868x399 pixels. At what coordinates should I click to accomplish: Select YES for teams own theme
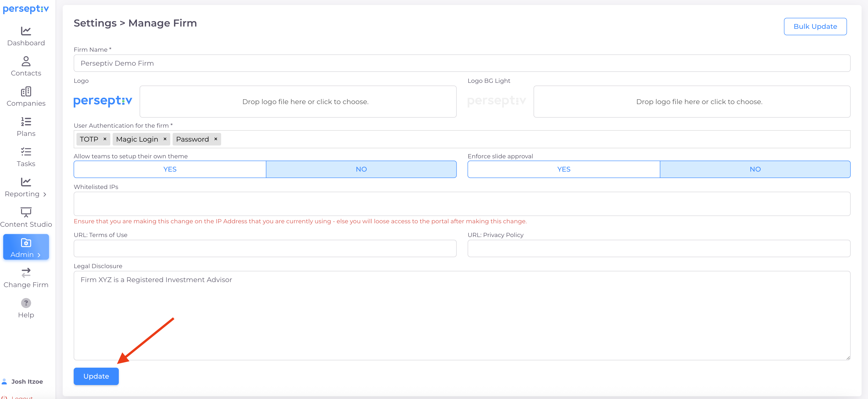pos(170,169)
